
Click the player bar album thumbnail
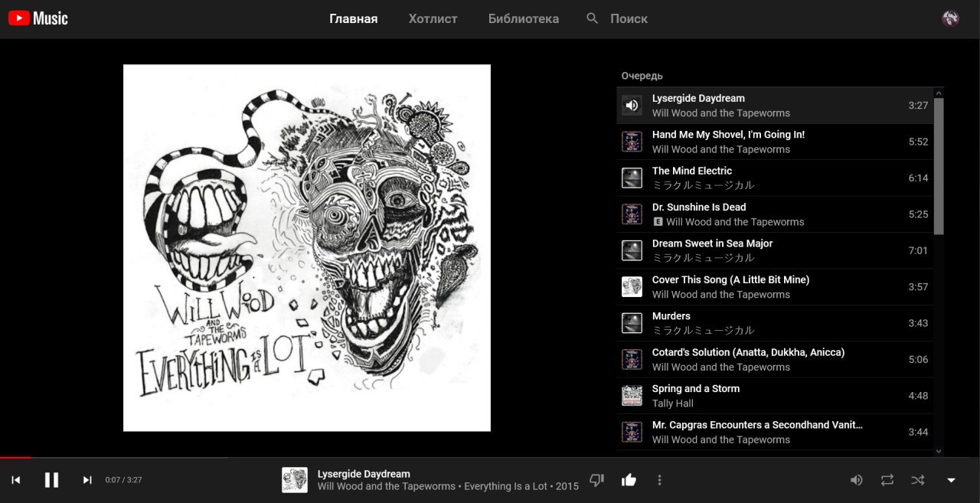click(x=295, y=480)
